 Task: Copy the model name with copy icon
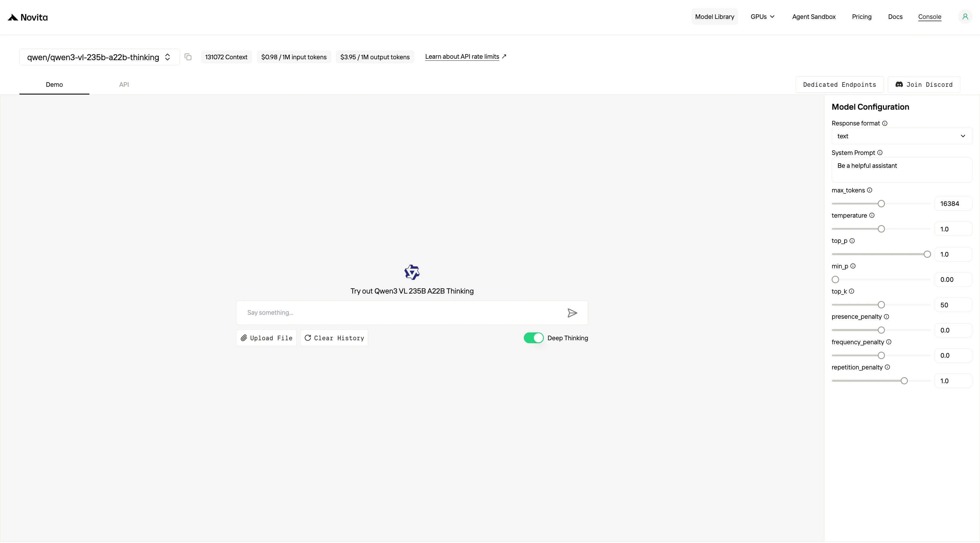pyautogui.click(x=188, y=57)
